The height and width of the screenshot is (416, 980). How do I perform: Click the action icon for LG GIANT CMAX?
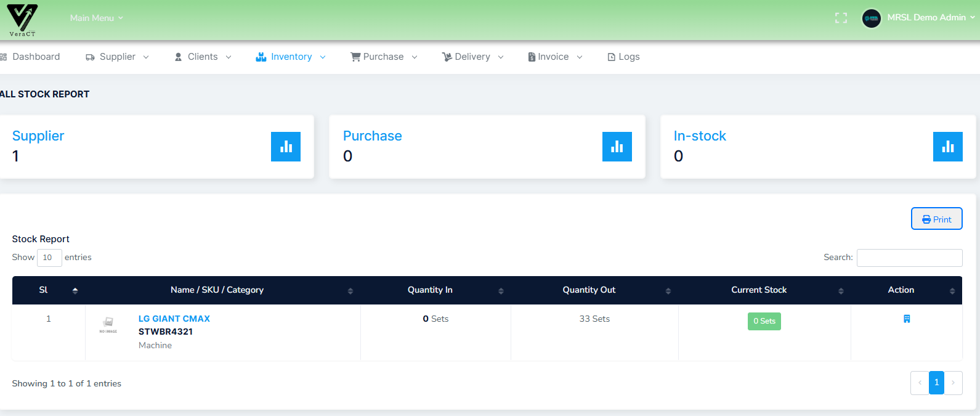tap(907, 319)
